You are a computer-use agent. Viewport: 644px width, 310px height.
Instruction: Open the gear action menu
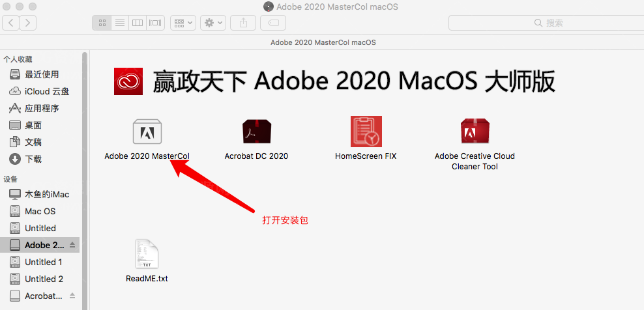(213, 23)
